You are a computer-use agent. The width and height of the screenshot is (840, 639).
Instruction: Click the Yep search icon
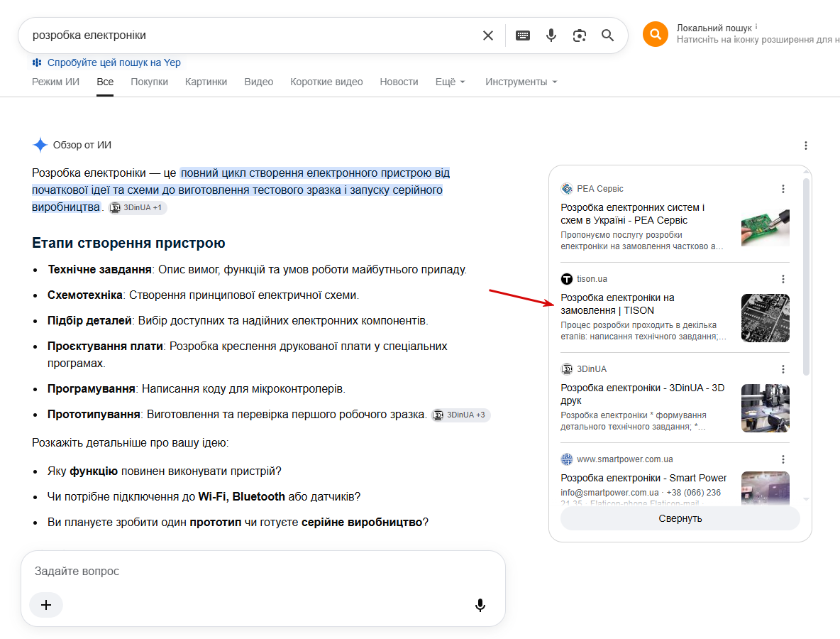coord(37,62)
